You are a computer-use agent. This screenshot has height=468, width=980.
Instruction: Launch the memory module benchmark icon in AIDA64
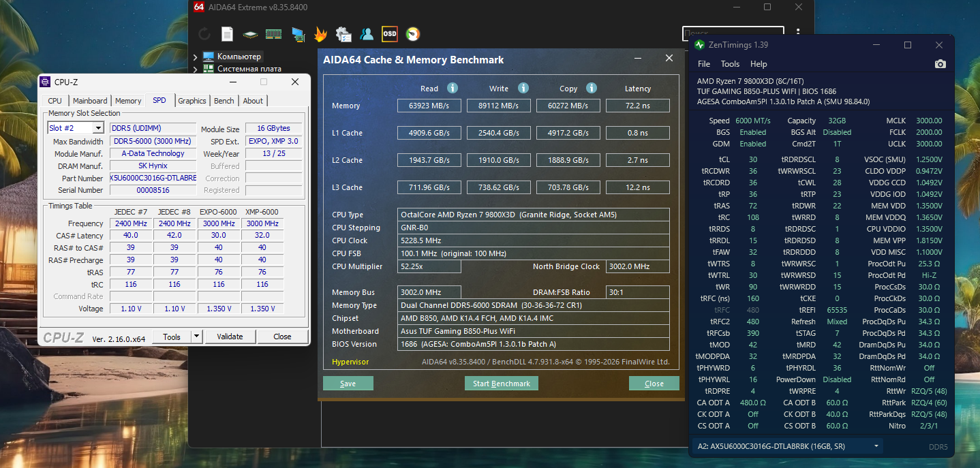tap(273, 33)
